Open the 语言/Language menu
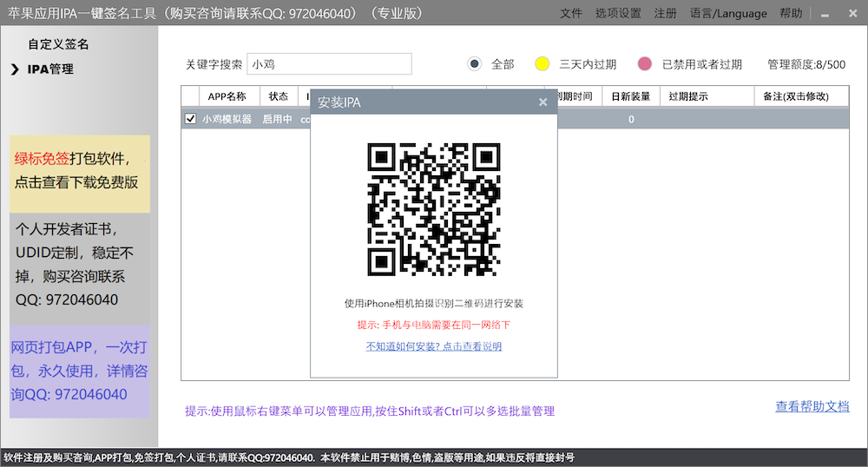 [x=728, y=13]
